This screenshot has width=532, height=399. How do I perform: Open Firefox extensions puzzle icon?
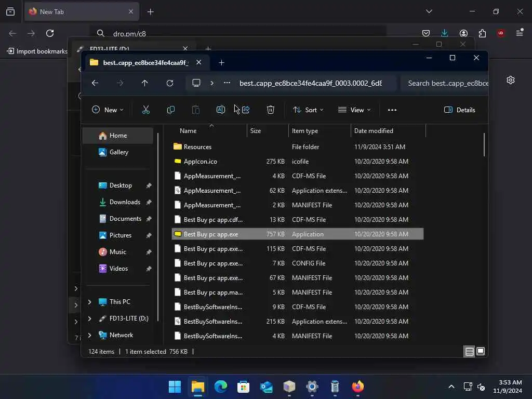tap(482, 33)
